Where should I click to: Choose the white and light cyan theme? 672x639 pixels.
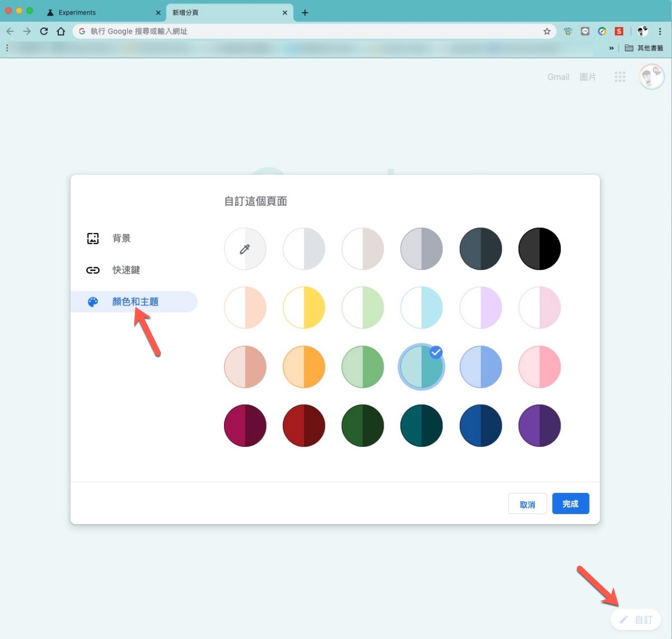pos(422,307)
